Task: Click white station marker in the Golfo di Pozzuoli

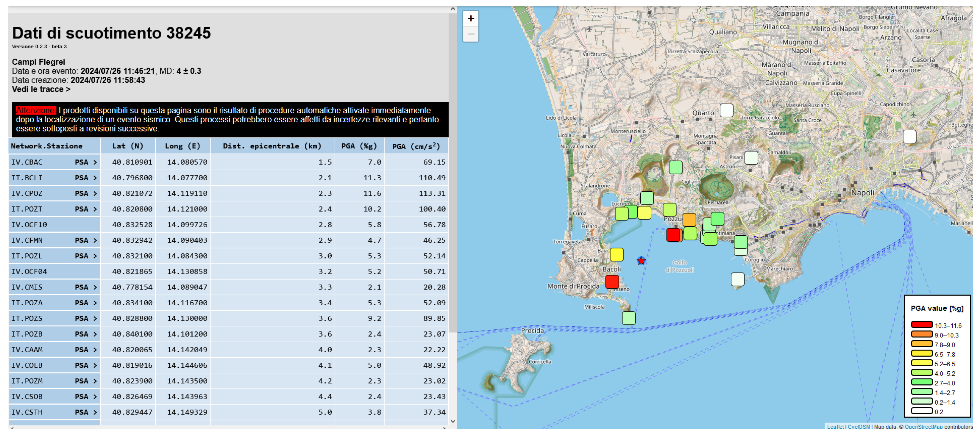Action: [x=737, y=279]
